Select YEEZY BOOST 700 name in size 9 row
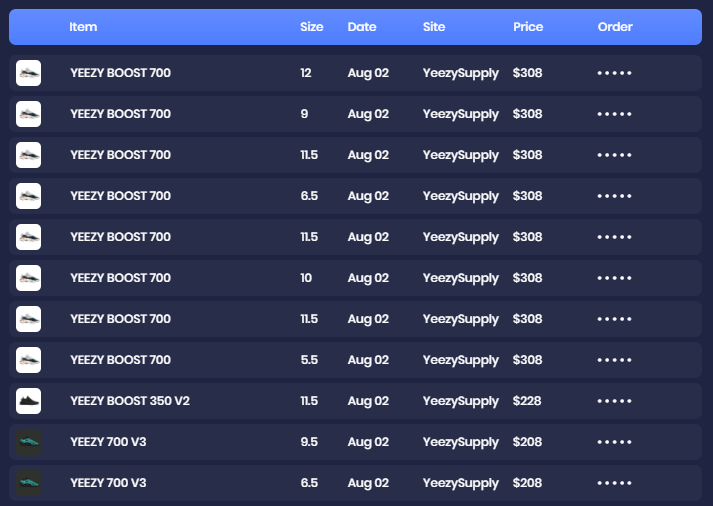Screen dimensions: 713x506 click(121, 114)
